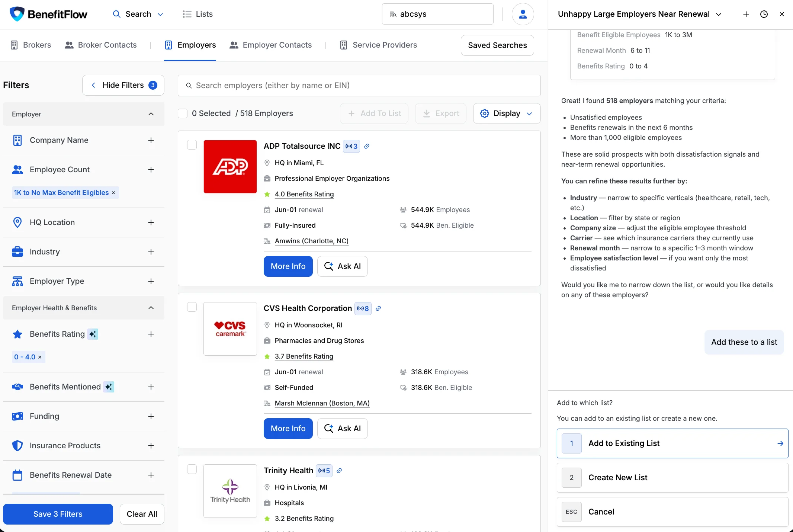The width and height of the screenshot is (793, 532).
Task: Save 3 Filters
Action: pyautogui.click(x=58, y=514)
